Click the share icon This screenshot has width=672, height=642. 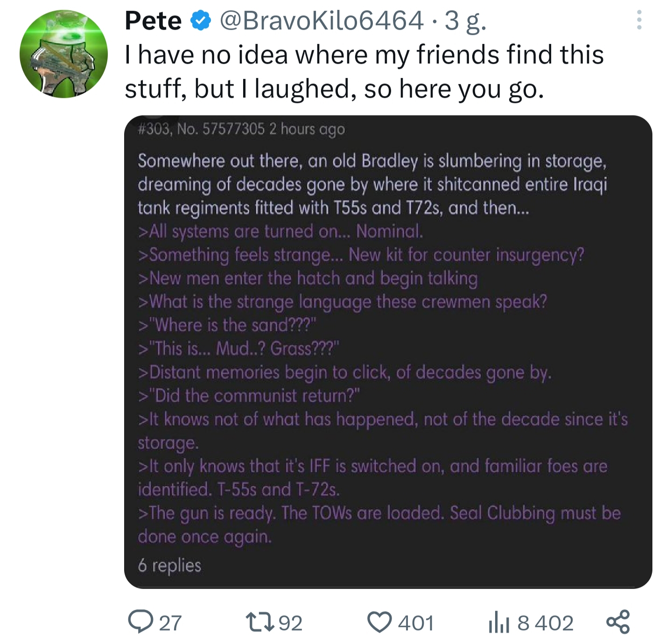click(x=618, y=622)
